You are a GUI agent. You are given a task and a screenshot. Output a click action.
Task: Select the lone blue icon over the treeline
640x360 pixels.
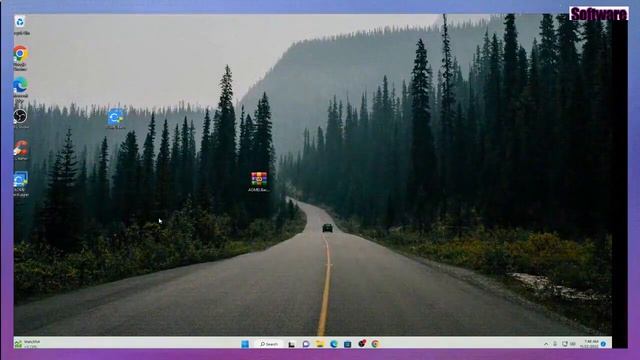point(116,119)
